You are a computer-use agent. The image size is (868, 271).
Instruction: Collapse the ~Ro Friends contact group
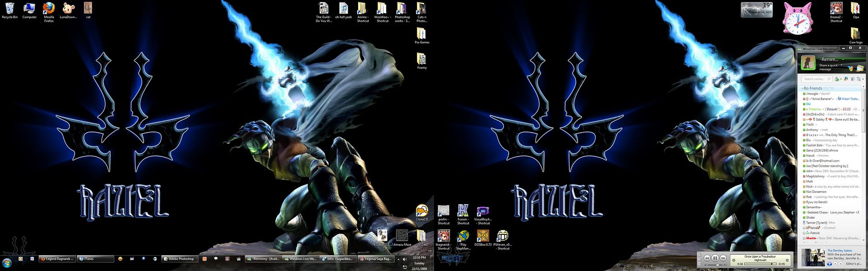[811, 88]
